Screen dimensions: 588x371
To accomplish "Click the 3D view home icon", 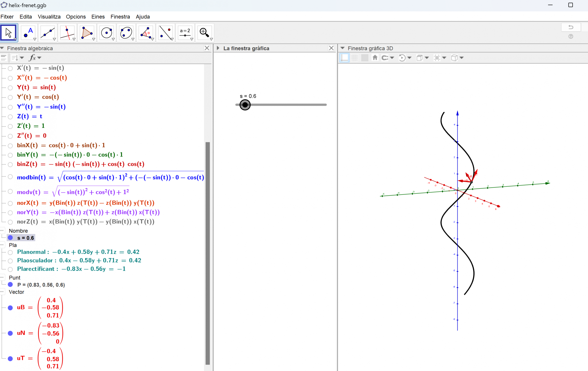I will point(375,58).
